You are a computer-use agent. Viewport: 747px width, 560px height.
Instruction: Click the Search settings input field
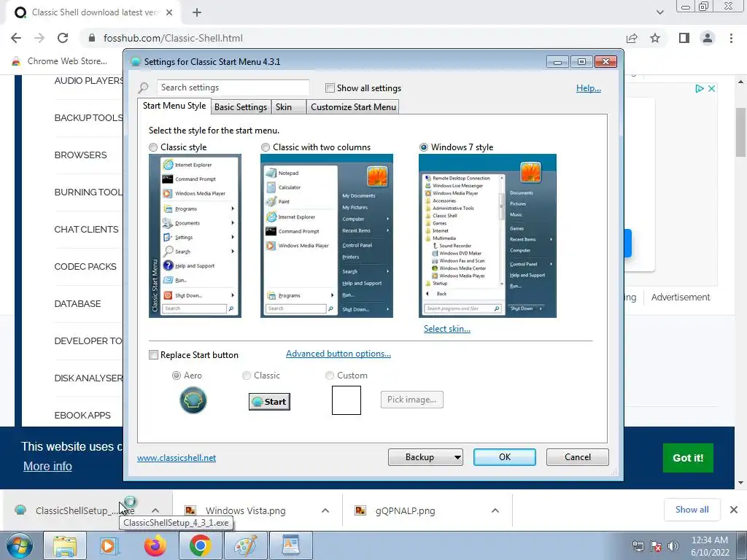pos(233,87)
